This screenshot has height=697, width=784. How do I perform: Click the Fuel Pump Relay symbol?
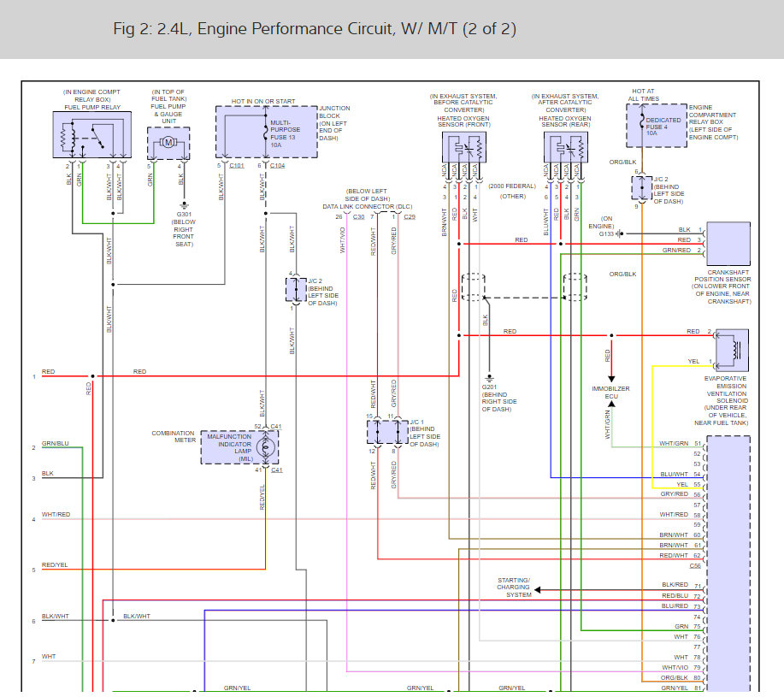[91, 133]
